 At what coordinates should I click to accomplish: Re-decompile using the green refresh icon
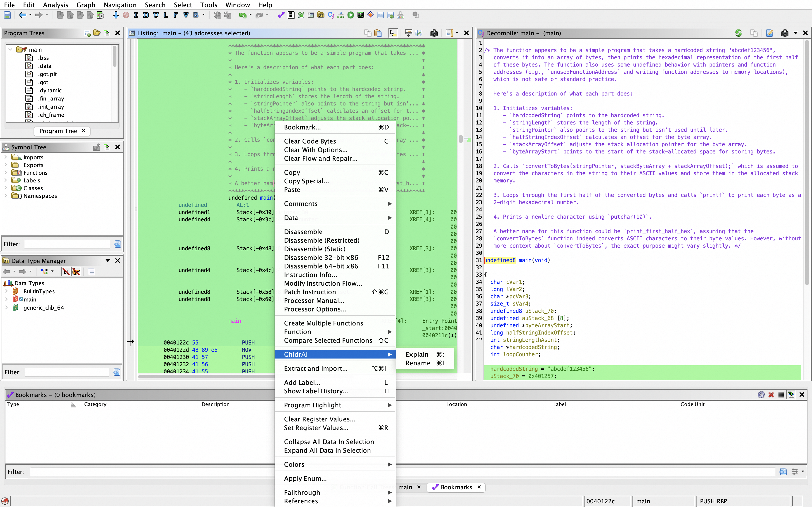[738, 33]
